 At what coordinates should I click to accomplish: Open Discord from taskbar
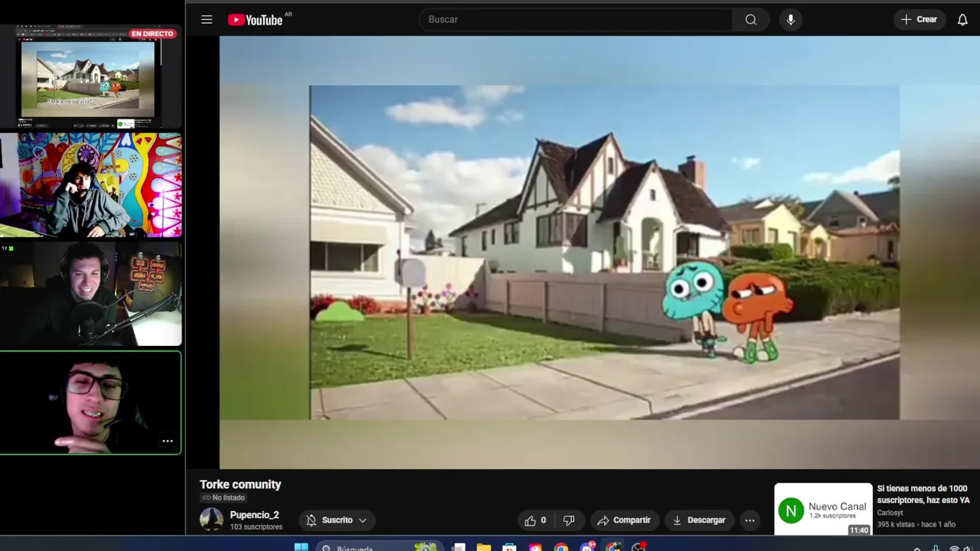click(587, 547)
